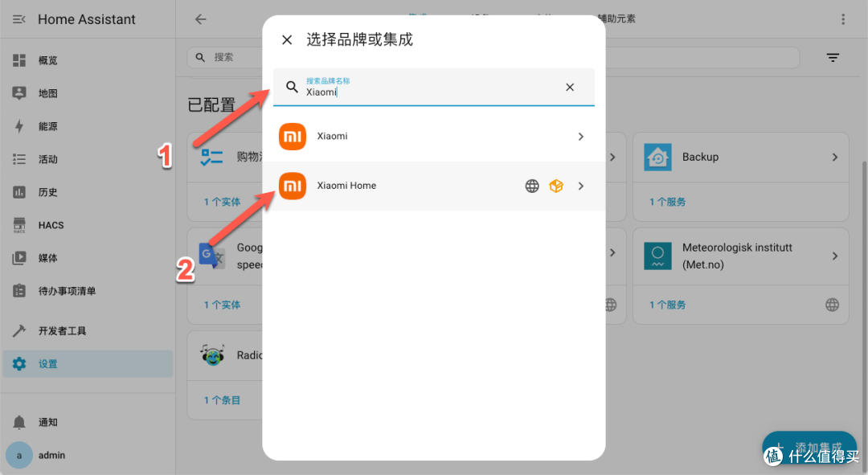The image size is (868, 475).
Task: Open HACS in the sidebar
Action: click(88, 225)
